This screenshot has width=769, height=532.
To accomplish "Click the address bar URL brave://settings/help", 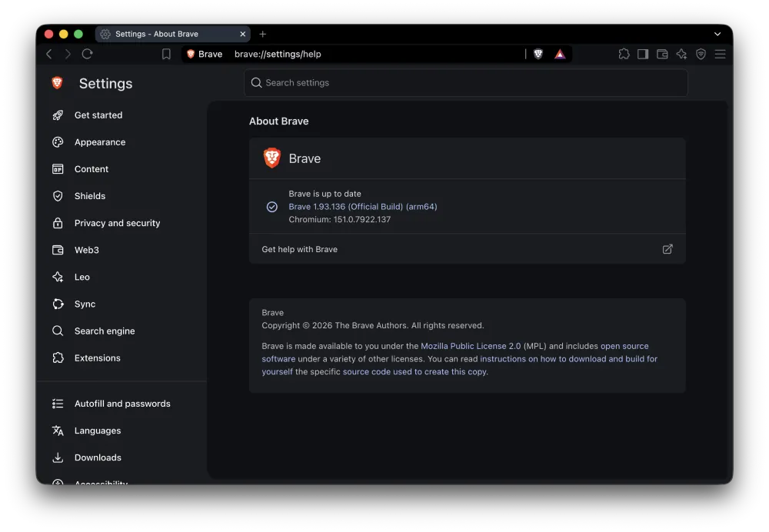I will click(278, 54).
